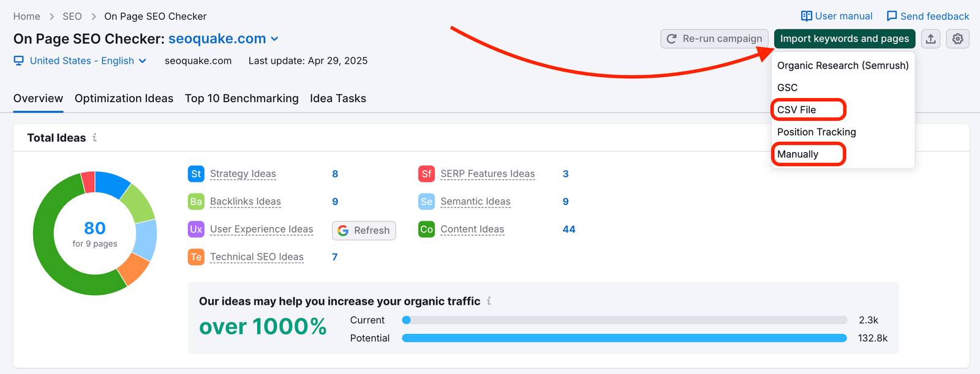Viewport: 980px width, 374px height.
Task: Open the SERP Features Ideas link
Action: (488, 174)
